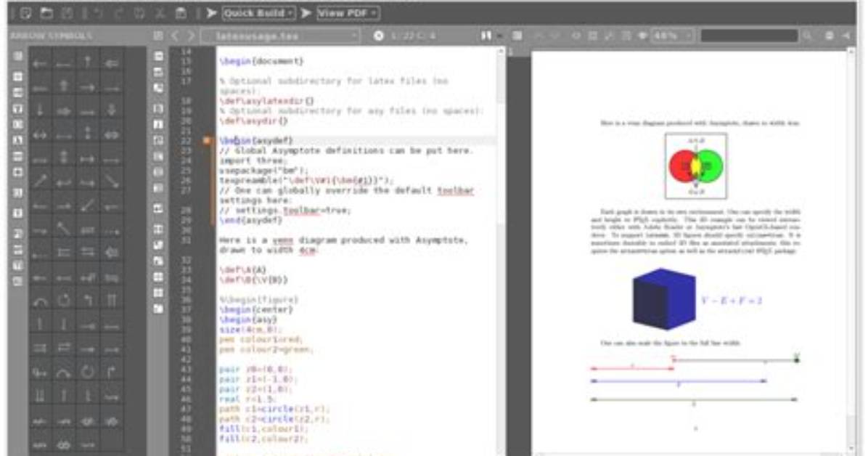
Task: Insert the north-east diagonal arrow symbol ↗
Action: pyautogui.click(x=39, y=182)
